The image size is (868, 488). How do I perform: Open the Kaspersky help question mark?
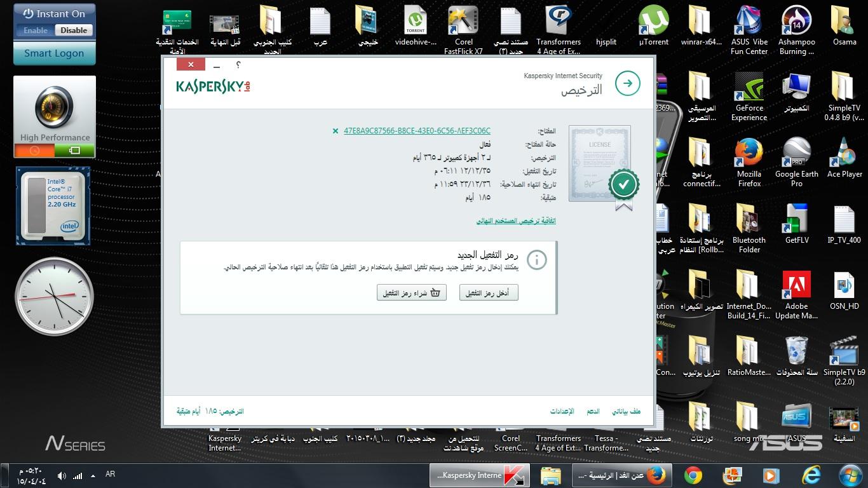238,65
